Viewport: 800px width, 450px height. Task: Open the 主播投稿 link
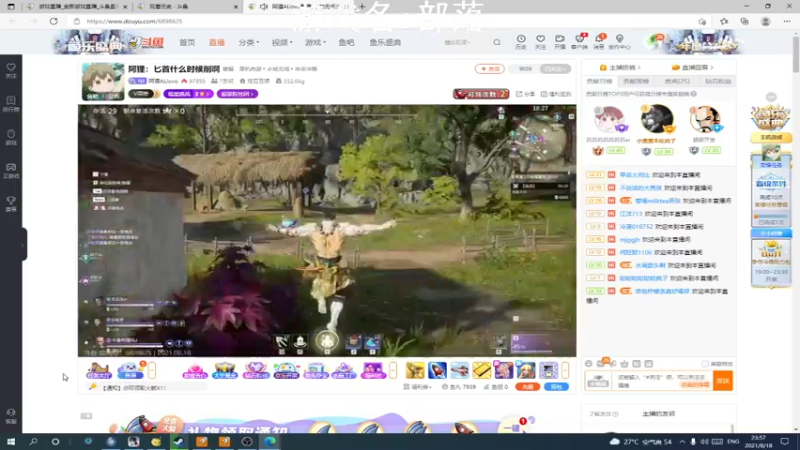(x=620, y=67)
